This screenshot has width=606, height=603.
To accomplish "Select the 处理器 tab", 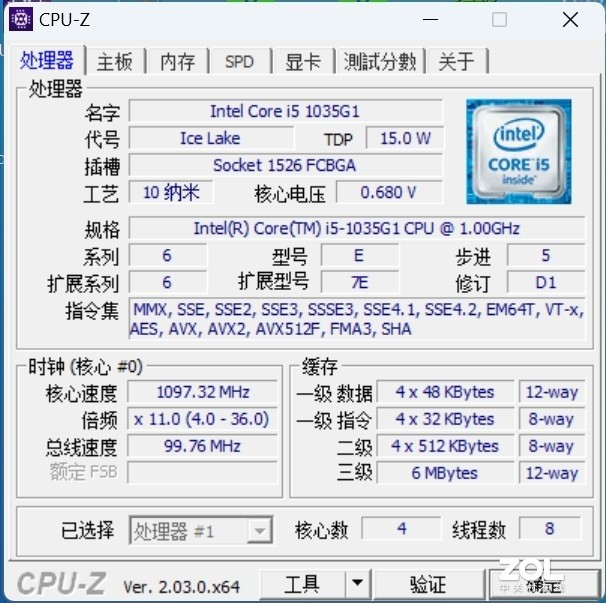I will pyautogui.click(x=47, y=60).
